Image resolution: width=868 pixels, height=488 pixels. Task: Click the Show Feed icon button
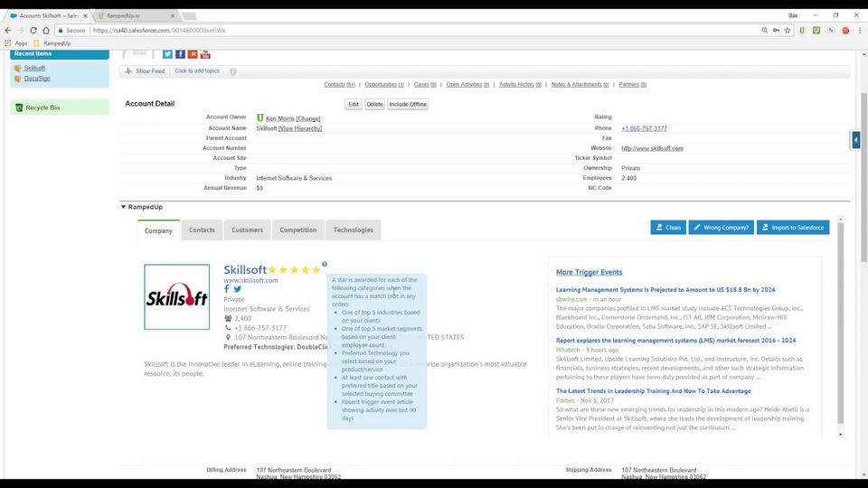[x=145, y=70]
